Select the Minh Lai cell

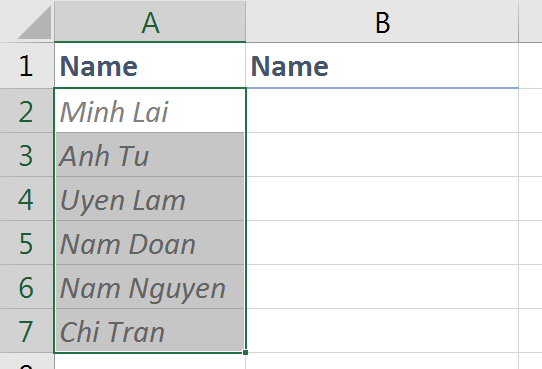(150, 111)
